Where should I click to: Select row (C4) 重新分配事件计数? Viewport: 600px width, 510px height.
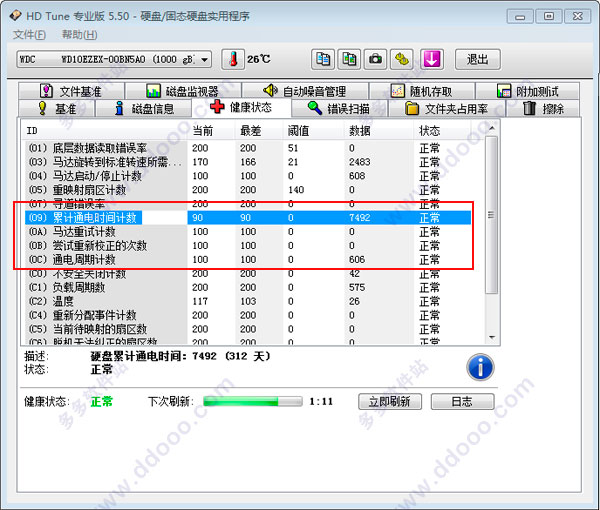248,315
